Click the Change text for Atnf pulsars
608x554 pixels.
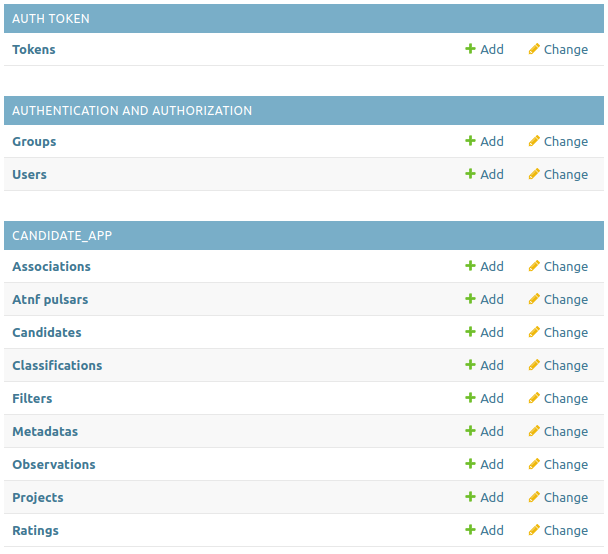coord(566,299)
